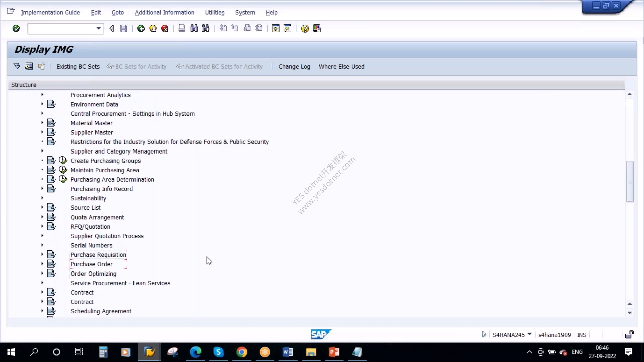Image resolution: width=644 pixels, height=362 pixels.
Task: Click the green Enter checkmark icon
Action: pos(16,28)
